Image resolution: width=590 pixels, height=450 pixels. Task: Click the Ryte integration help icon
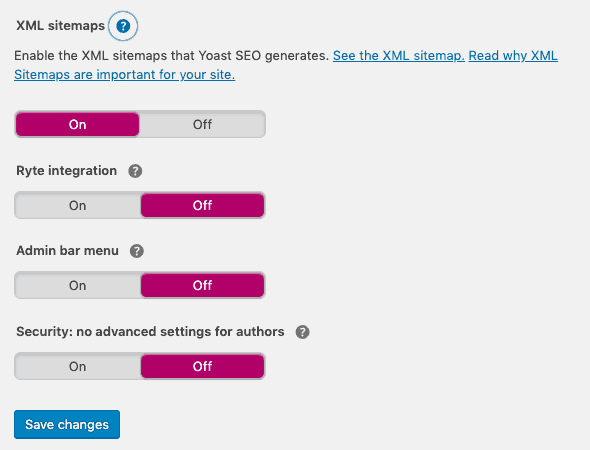tap(135, 171)
